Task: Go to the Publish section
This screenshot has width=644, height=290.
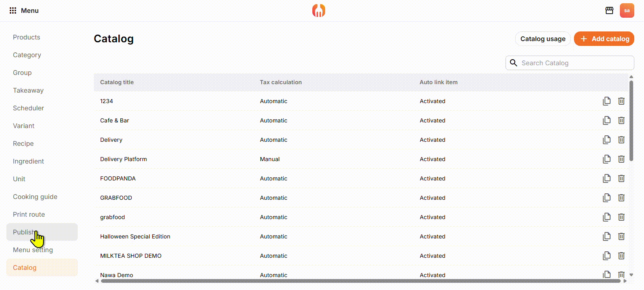Action: (24, 232)
